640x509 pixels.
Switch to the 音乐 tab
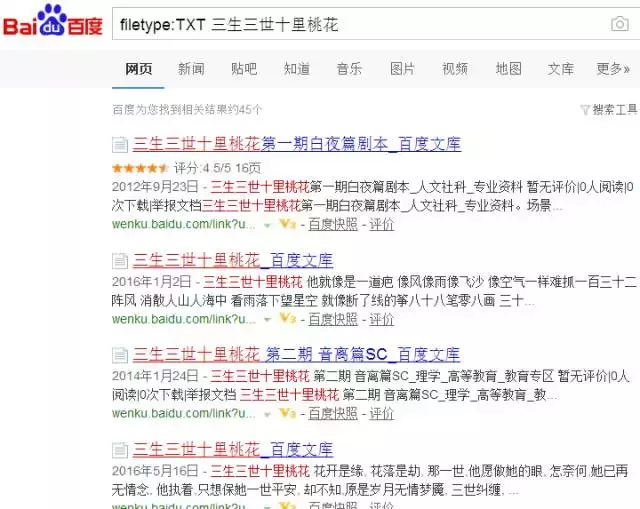349,69
